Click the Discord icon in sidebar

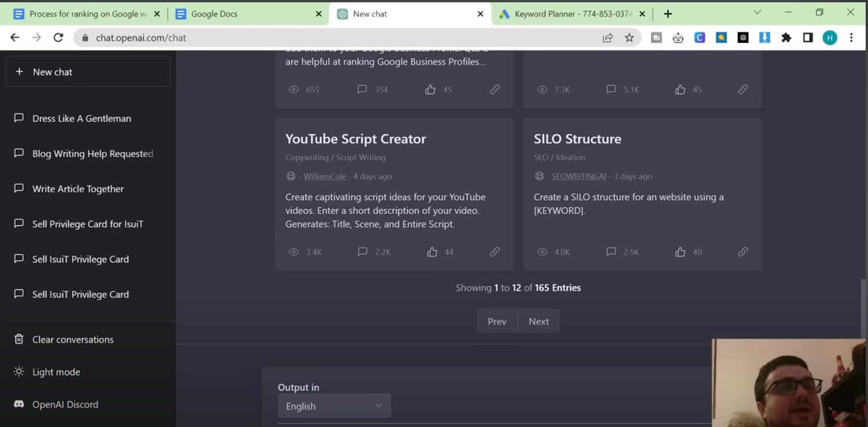[19, 404]
